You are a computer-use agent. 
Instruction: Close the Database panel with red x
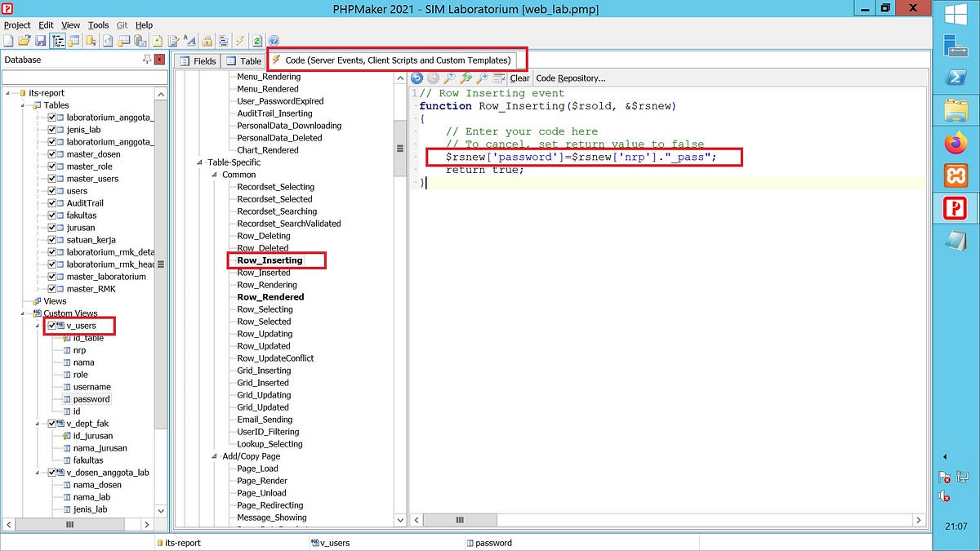159,60
